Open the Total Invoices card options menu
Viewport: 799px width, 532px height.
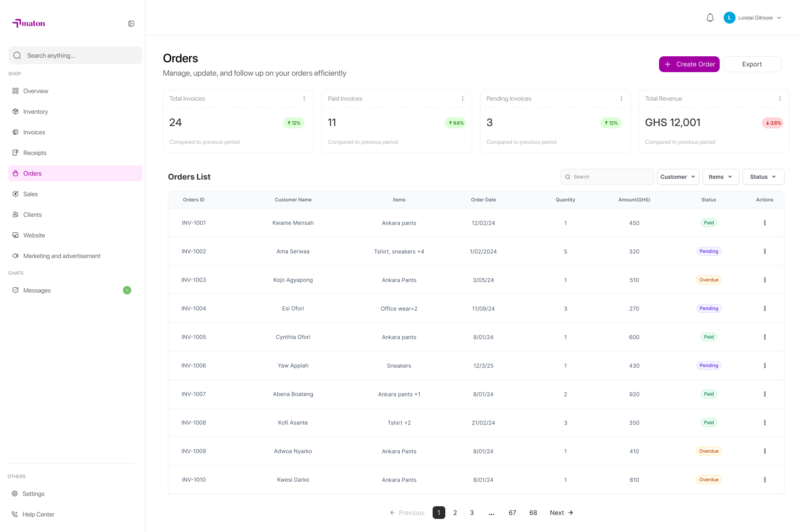304,99
